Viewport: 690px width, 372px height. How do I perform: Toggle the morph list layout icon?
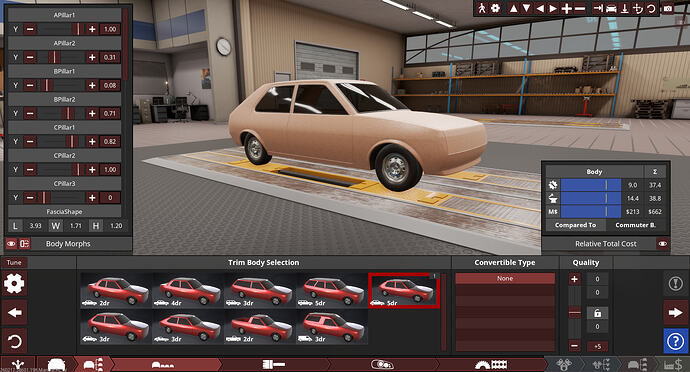[x=24, y=243]
